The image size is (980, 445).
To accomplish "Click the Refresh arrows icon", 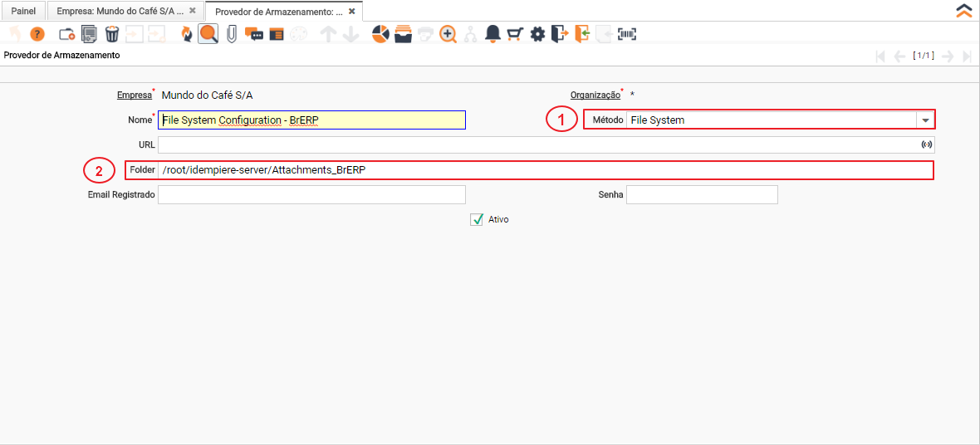I will pos(186,34).
